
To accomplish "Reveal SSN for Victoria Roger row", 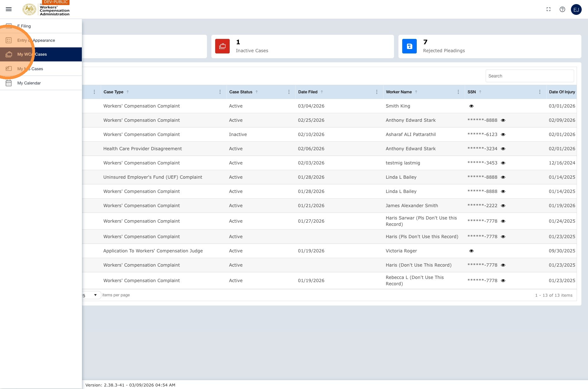I will (471, 251).
